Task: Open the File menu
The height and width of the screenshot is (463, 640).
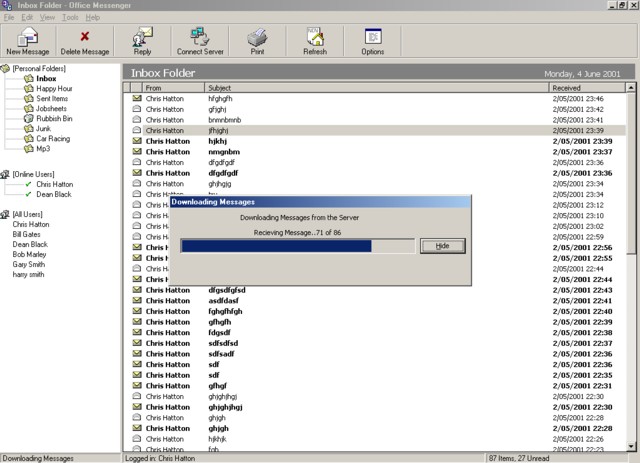Action: click(x=9, y=18)
